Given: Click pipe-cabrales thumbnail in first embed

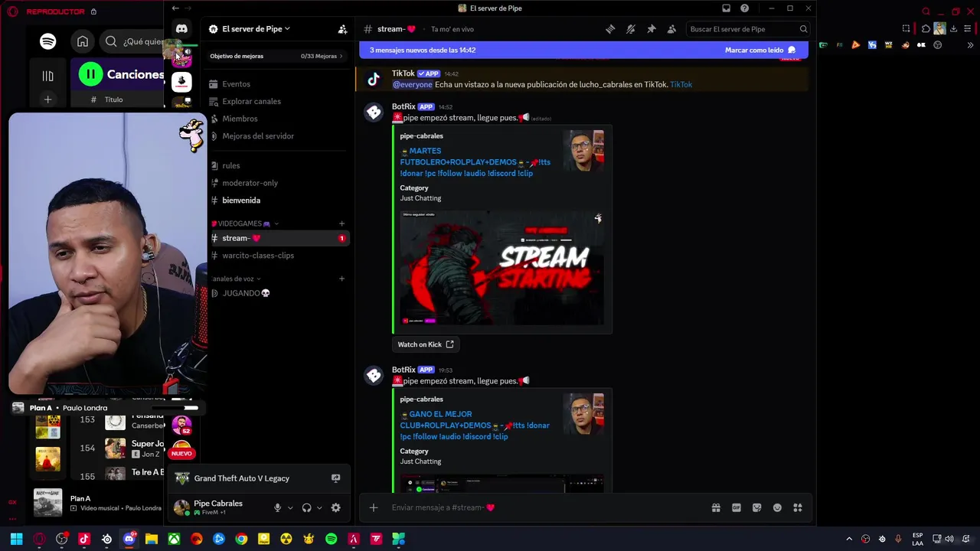Looking at the screenshot, I should coord(583,151).
